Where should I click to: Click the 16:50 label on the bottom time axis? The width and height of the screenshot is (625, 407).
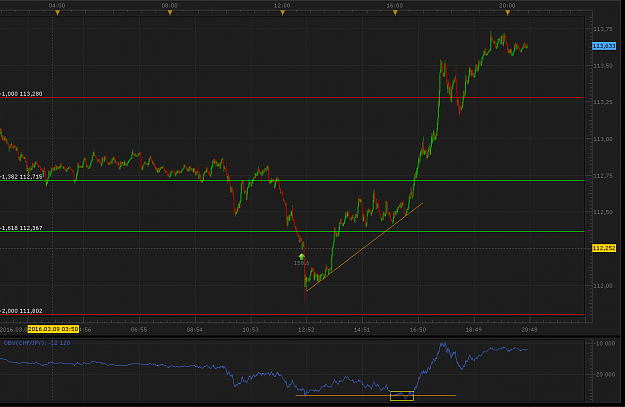[418, 330]
